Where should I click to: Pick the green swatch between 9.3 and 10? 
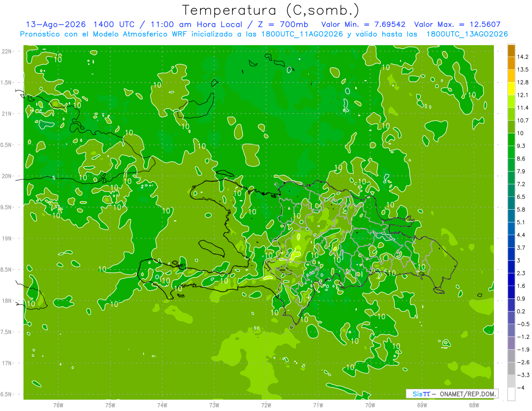tap(511, 140)
